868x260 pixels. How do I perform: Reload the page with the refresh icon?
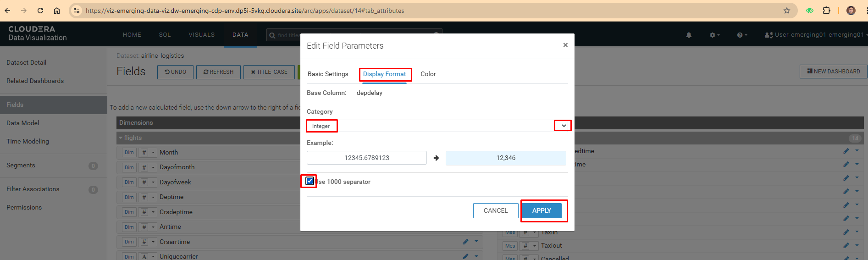pos(40,11)
